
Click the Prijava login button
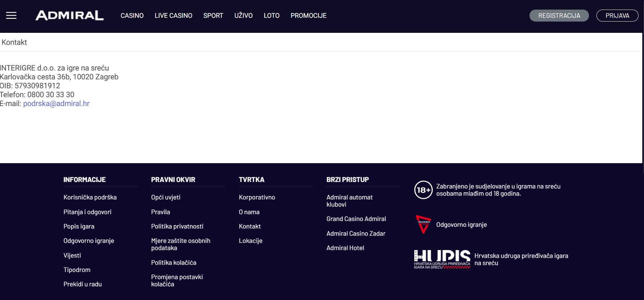[x=617, y=15]
